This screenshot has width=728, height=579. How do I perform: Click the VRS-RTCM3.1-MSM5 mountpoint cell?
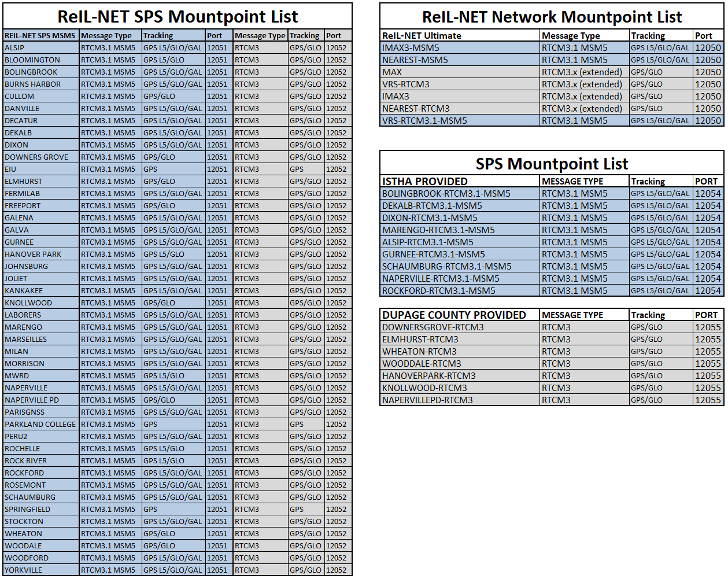pyautogui.click(x=424, y=121)
